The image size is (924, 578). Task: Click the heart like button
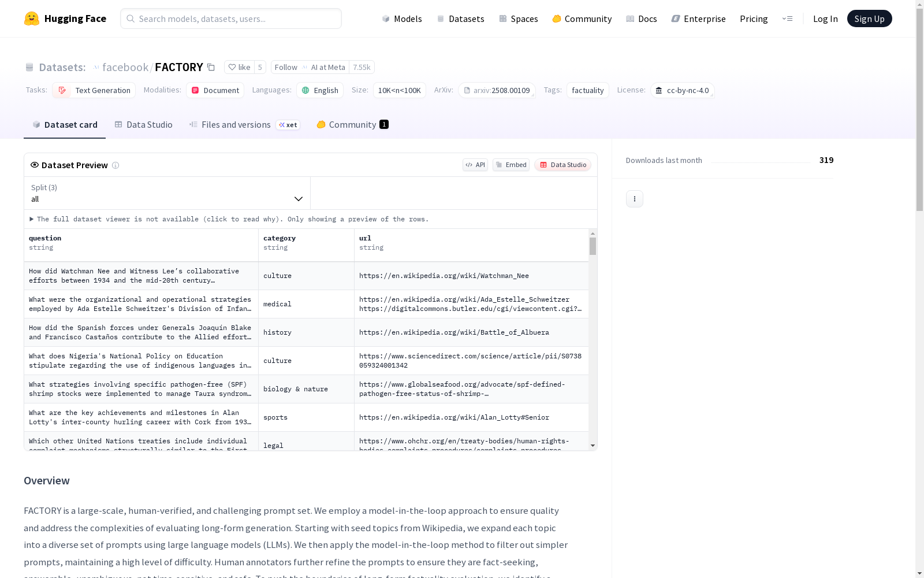[239, 67]
